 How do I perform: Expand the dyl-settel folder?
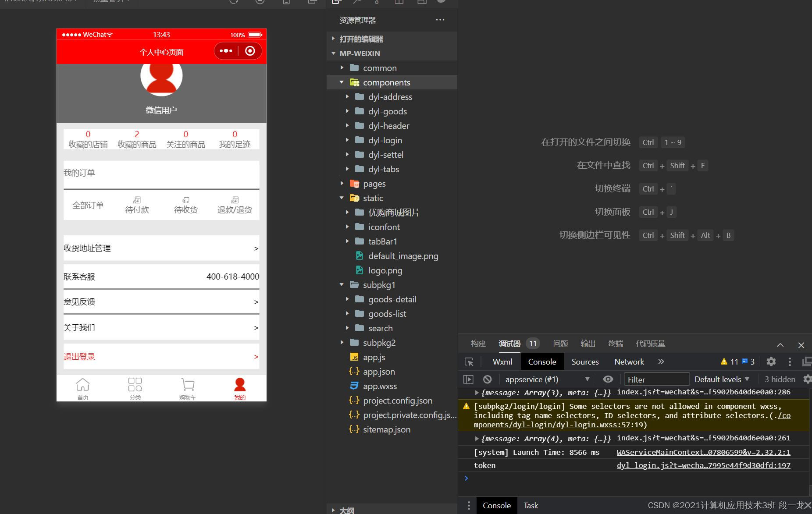pos(392,155)
